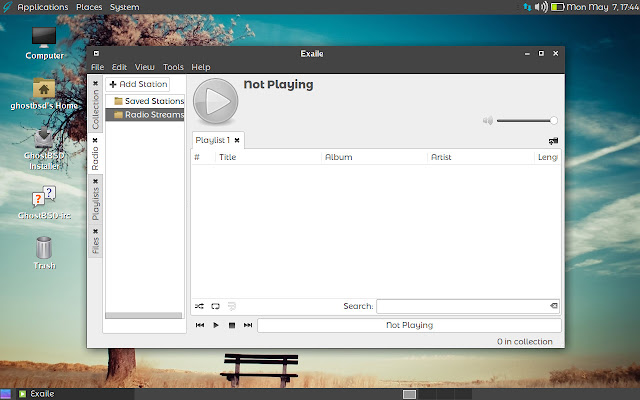The width and height of the screenshot is (640, 400).
Task: Open the File menu
Action: [98, 67]
